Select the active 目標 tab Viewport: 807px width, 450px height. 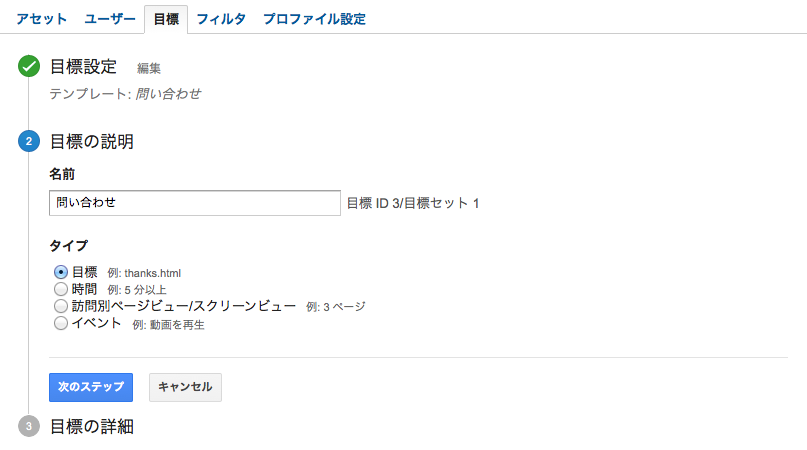(x=166, y=19)
